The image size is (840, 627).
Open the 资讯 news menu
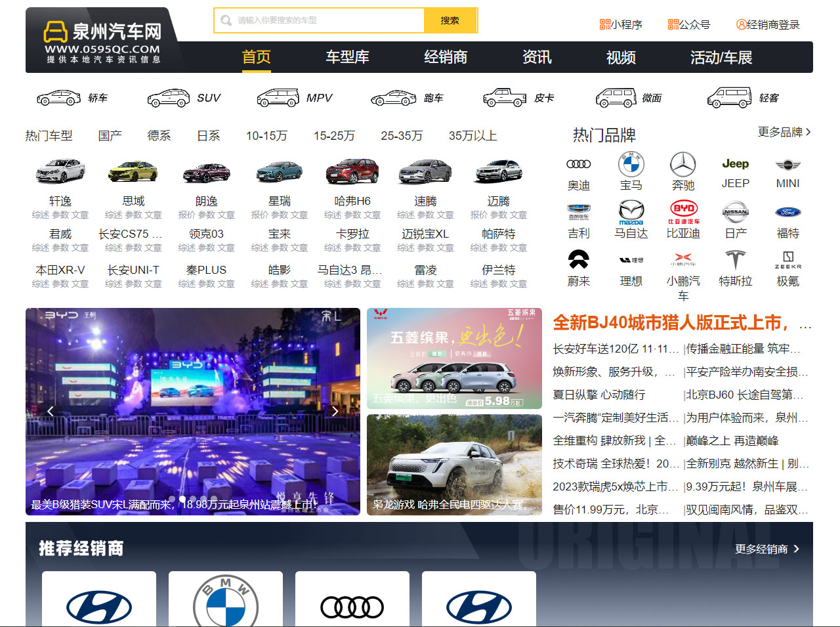pos(537,57)
